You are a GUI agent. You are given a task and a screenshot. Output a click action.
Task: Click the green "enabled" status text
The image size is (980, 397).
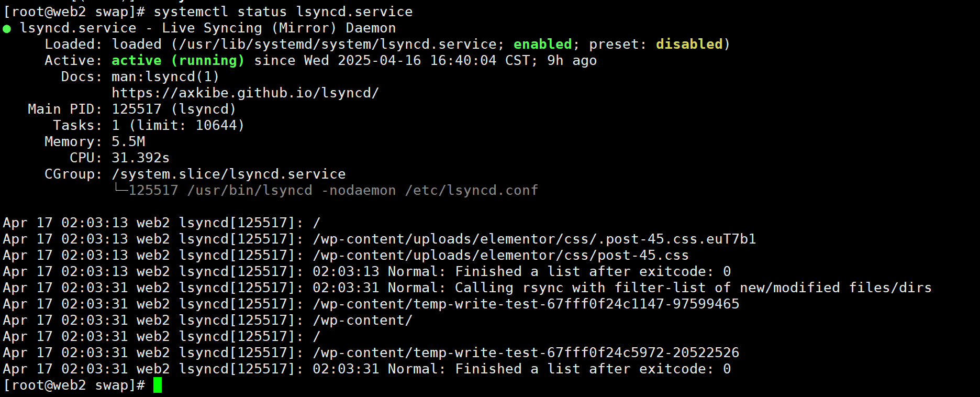pos(543,44)
